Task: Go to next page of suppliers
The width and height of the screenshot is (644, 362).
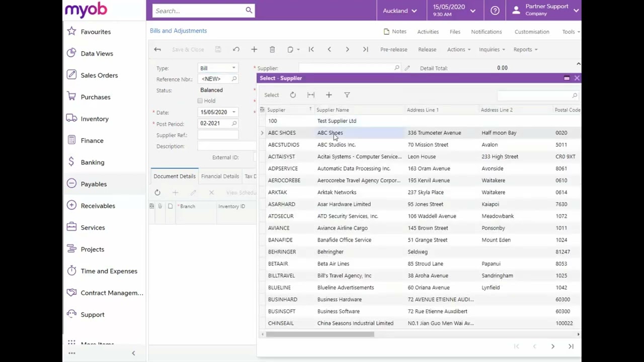Action: [x=552, y=346]
